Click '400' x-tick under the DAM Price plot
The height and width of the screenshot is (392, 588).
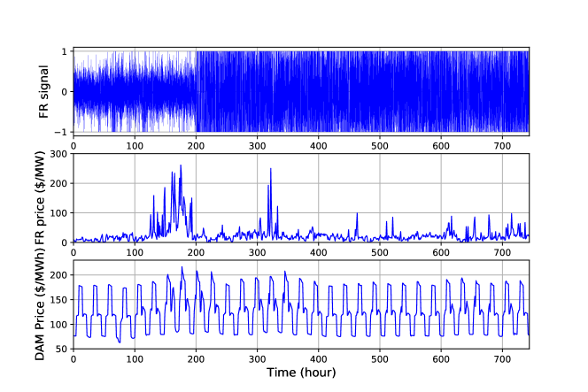319,359
